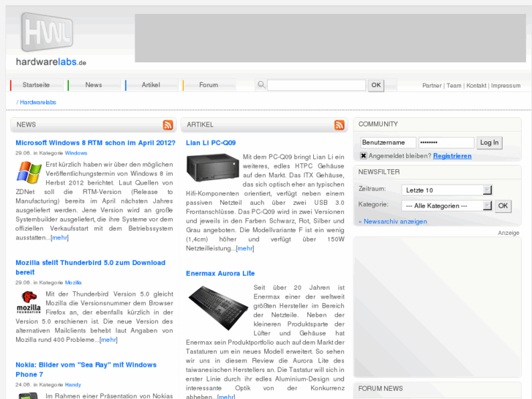Open the Newsarchiv anzeigen link
Viewport: 532px width, 399px height.
(393, 221)
